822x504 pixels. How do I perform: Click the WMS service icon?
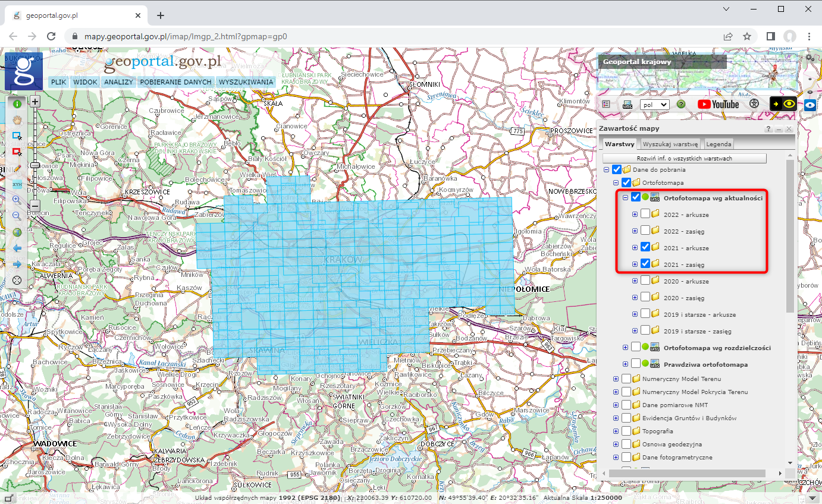[x=627, y=105]
